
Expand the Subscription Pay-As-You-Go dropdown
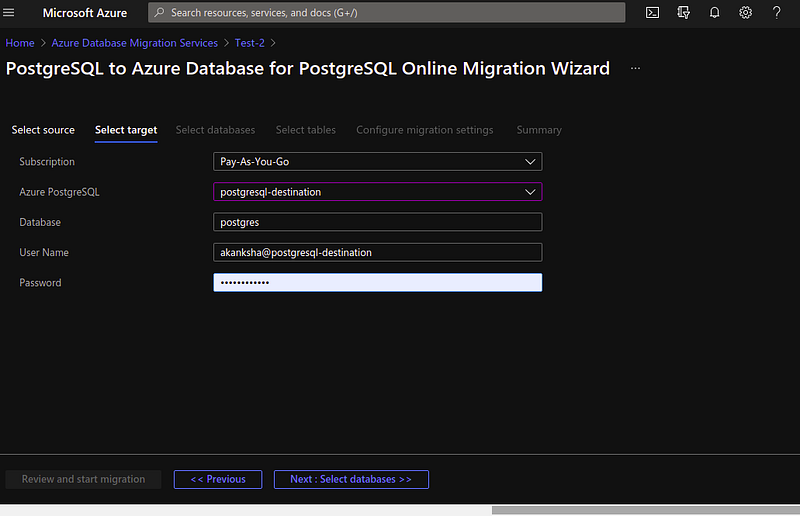(378, 162)
